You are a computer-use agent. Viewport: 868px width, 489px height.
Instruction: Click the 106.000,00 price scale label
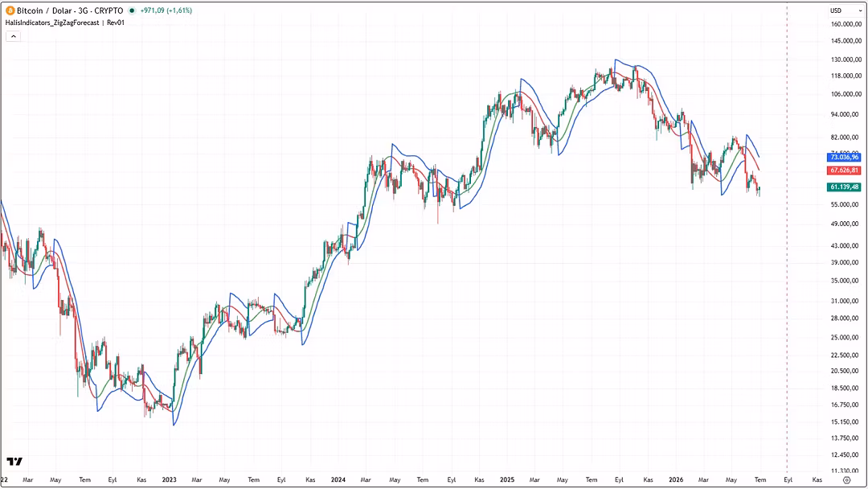pos(845,94)
